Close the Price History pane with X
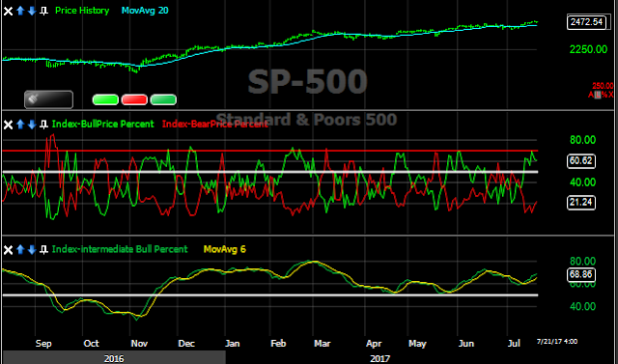Screen dimensions: 618x364 [x=8, y=11]
